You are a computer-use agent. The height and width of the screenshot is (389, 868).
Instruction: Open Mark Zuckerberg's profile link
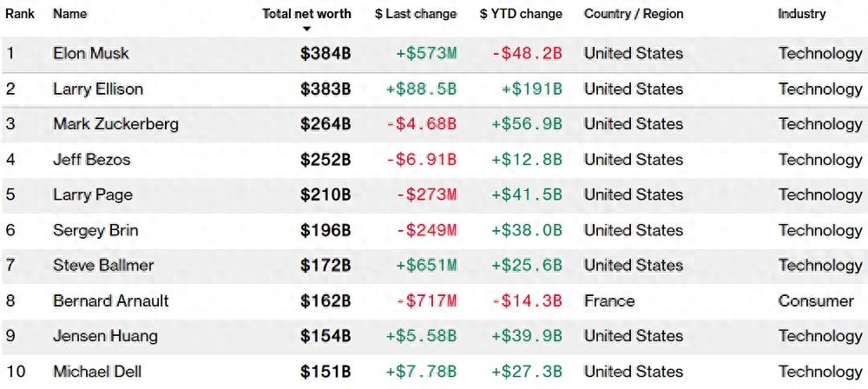click(115, 124)
